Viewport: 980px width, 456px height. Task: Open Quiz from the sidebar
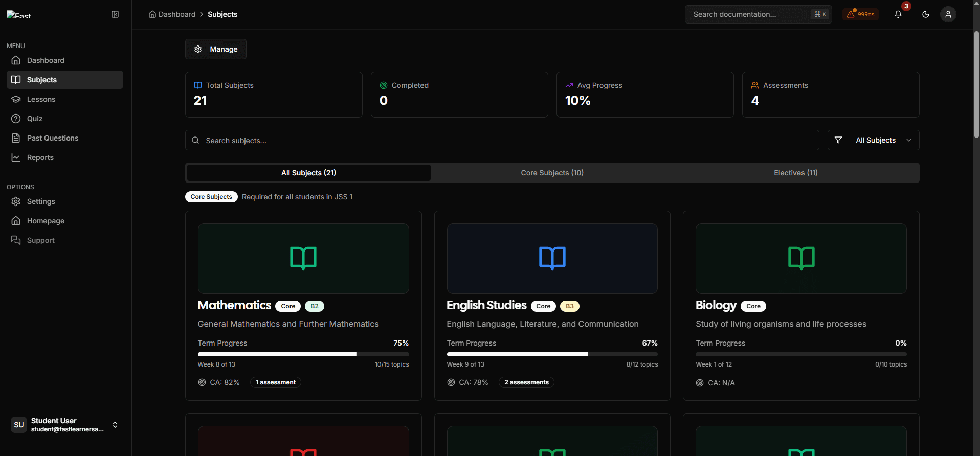(35, 119)
